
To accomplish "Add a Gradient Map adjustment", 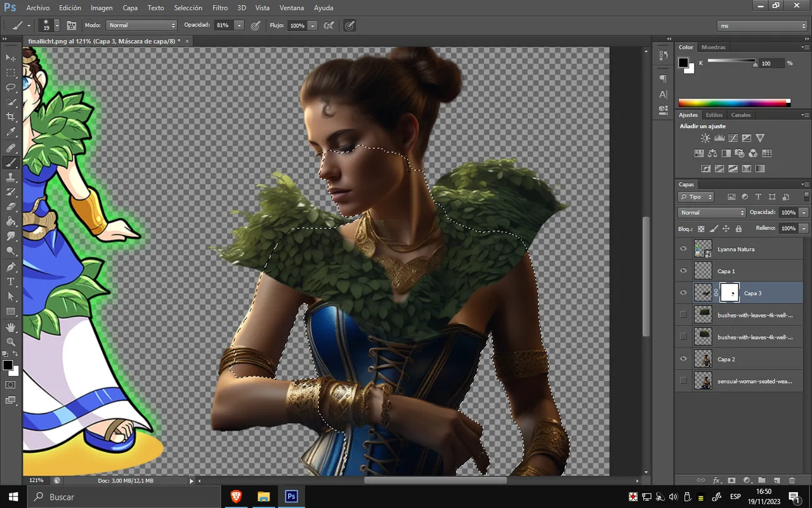I will (760, 169).
